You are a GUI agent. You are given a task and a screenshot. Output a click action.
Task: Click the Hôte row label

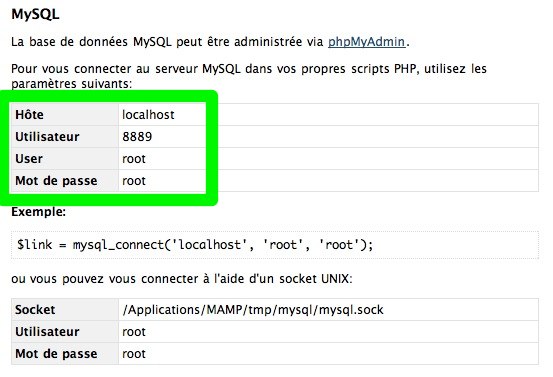[29, 115]
